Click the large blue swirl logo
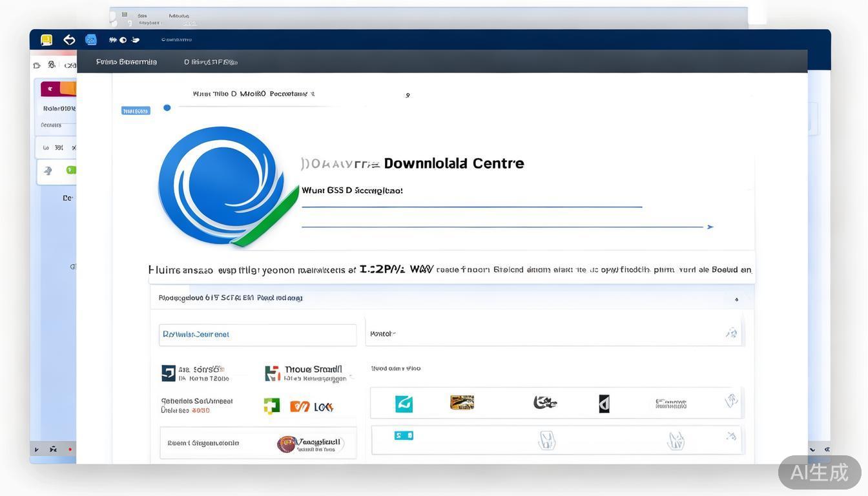Image resolution: width=868 pixels, height=496 pixels. [x=223, y=186]
